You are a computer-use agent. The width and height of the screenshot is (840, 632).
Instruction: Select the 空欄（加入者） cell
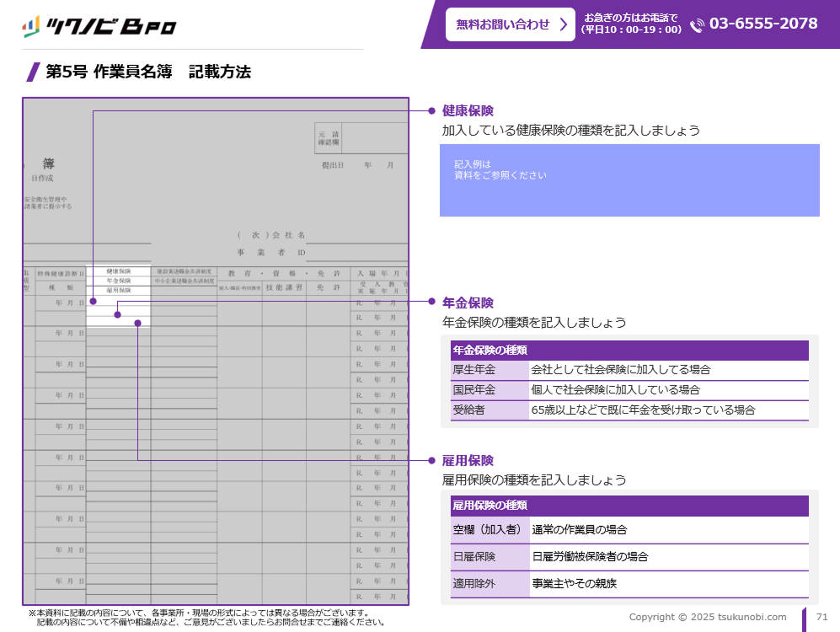pos(490,530)
